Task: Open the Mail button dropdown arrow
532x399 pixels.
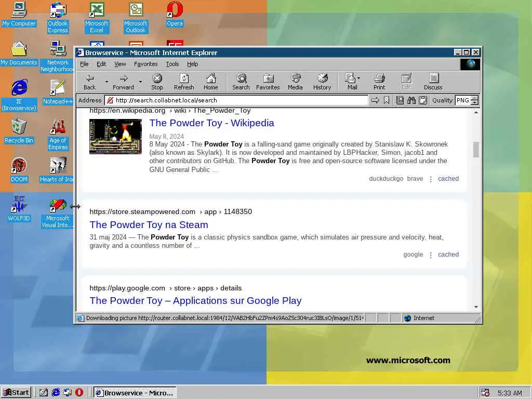Action: [x=359, y=78]
